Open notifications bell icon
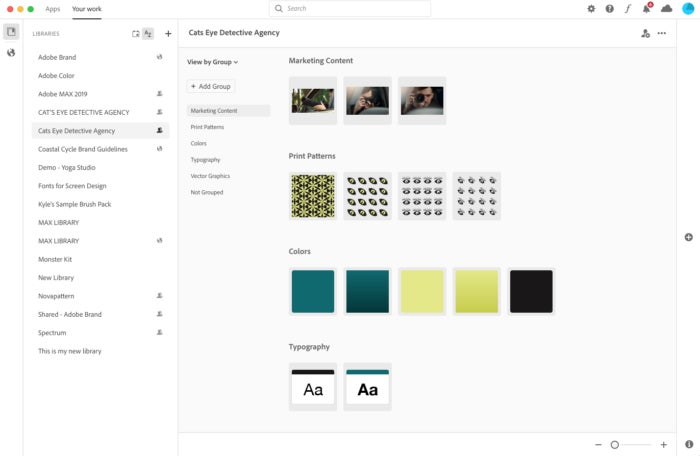 point(646,8)
